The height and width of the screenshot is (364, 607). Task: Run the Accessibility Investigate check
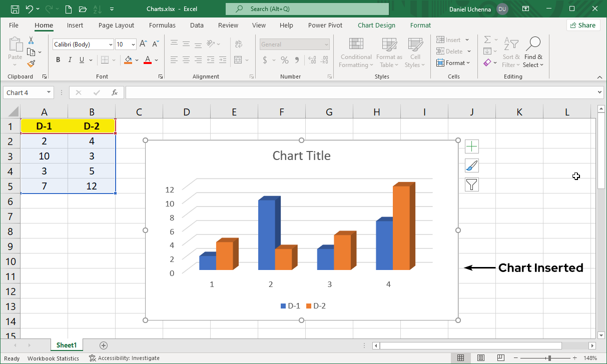(124, 358)
